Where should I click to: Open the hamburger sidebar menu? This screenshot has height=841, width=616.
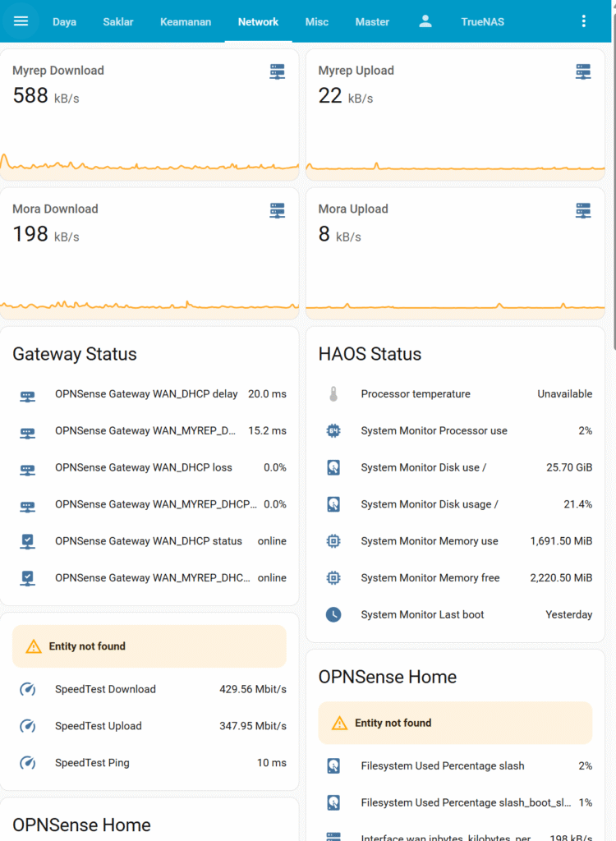pos(21,21)
